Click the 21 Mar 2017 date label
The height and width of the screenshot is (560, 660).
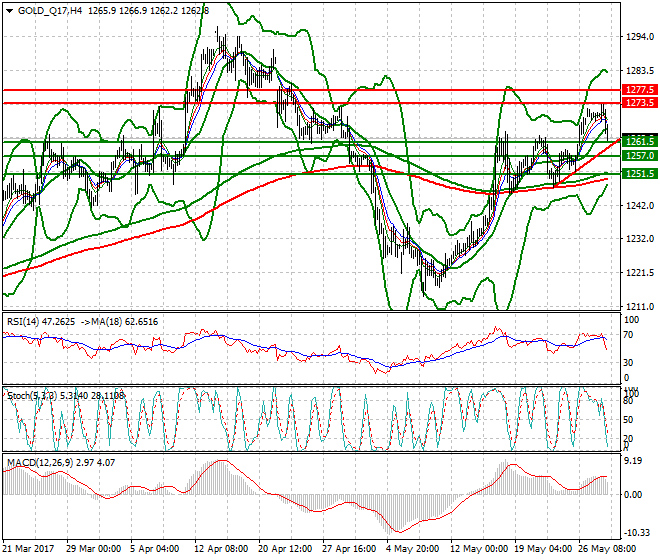click(29, 549)
